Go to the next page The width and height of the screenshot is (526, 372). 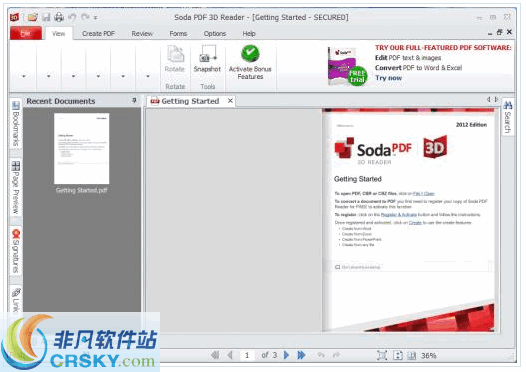pos(286,355)
